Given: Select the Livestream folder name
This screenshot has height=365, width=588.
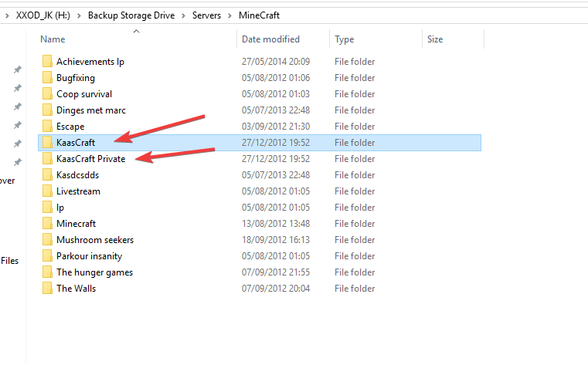Looking at the screenshot, I should (78, 191).
